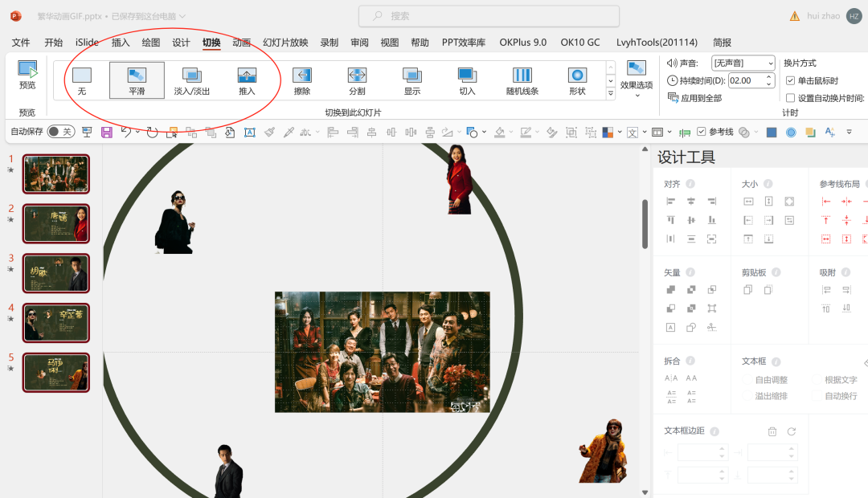Click gallery scroll-down arrow in transitions
Viewport: 868px width, 498px height.
611,81
